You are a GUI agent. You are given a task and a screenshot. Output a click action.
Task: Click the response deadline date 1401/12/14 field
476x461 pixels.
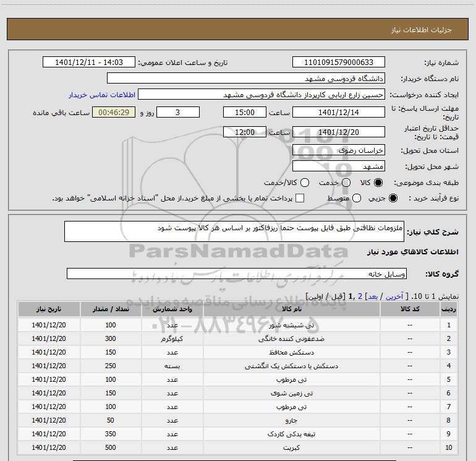(x=339, y=112)
